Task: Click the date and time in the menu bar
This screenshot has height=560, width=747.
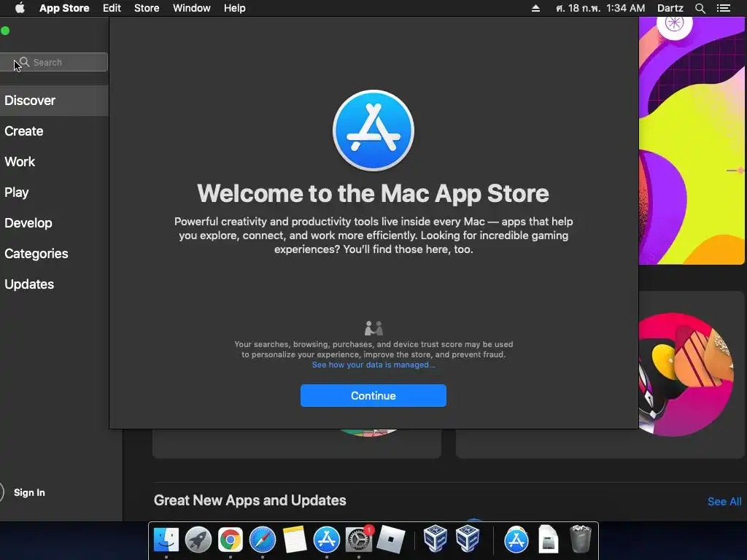Action: 600,8
